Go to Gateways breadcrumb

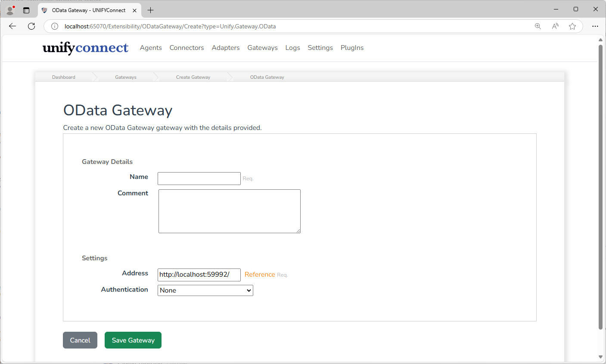[x=126, y=77]
